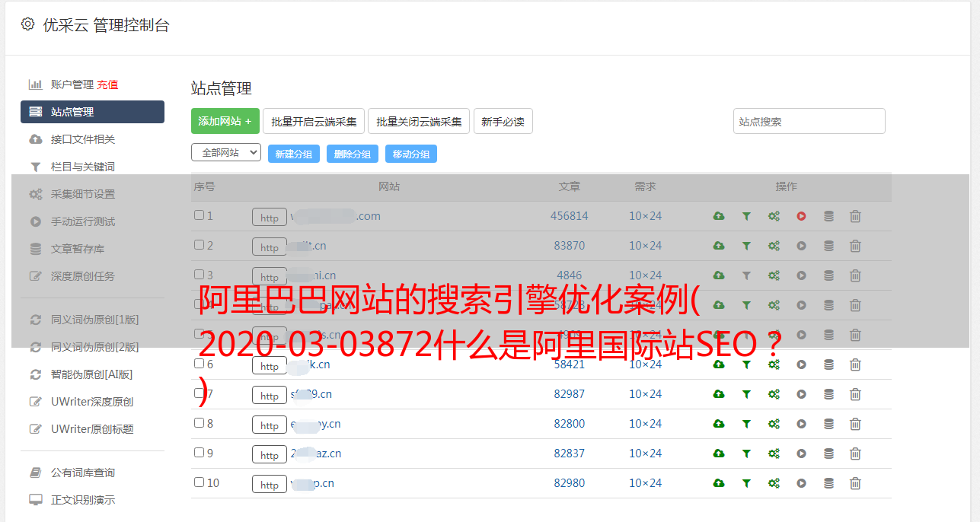Click the database icon in the 82837 row
The width and height of the screenshot is (980, 522).
[x=828, y=454]
